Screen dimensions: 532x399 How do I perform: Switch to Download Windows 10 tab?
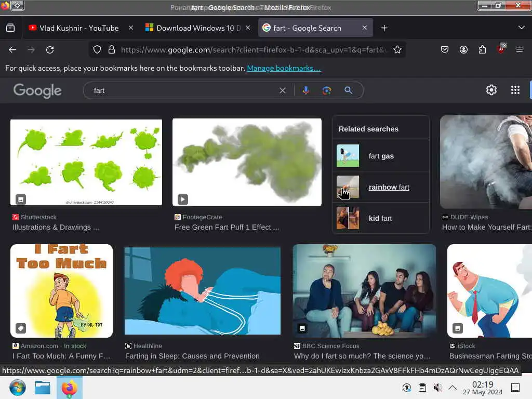(198, 28)
